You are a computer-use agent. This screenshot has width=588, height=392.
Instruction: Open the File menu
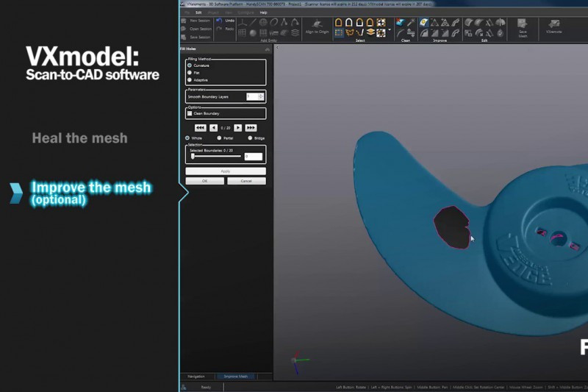click(x=187, y=13)
